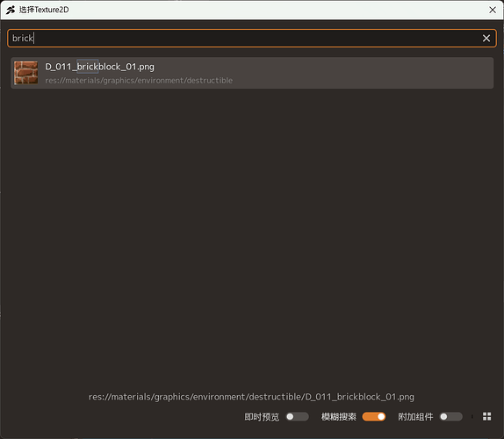Click the 附加组件 label
Image resolution: width=504 pixels, height=439 pixels.
(415, 417)
